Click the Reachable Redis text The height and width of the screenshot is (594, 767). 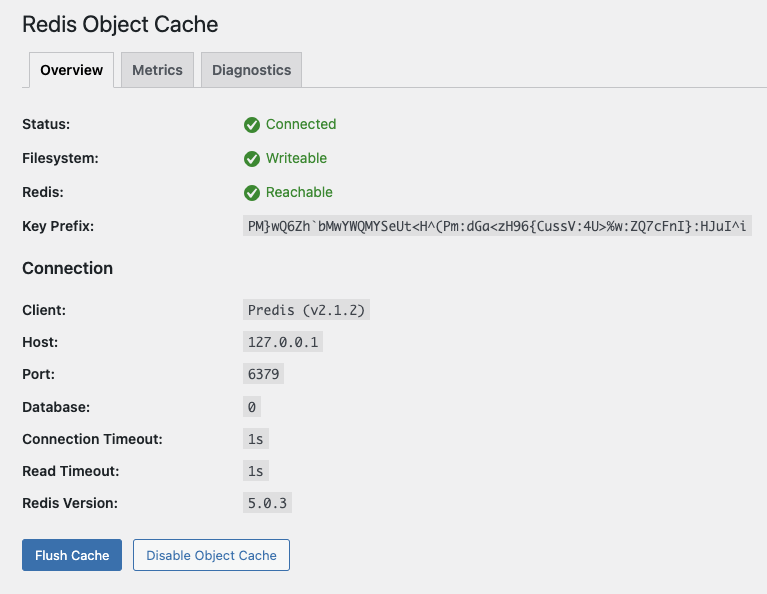(x=299, y=192)
